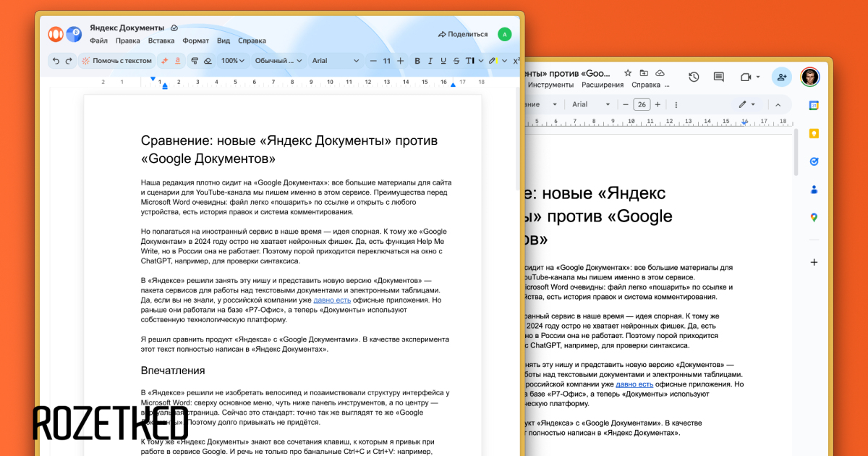Open the «Справка» menu in Google Docs
The image size is (868, 456).
click(646, 85)
